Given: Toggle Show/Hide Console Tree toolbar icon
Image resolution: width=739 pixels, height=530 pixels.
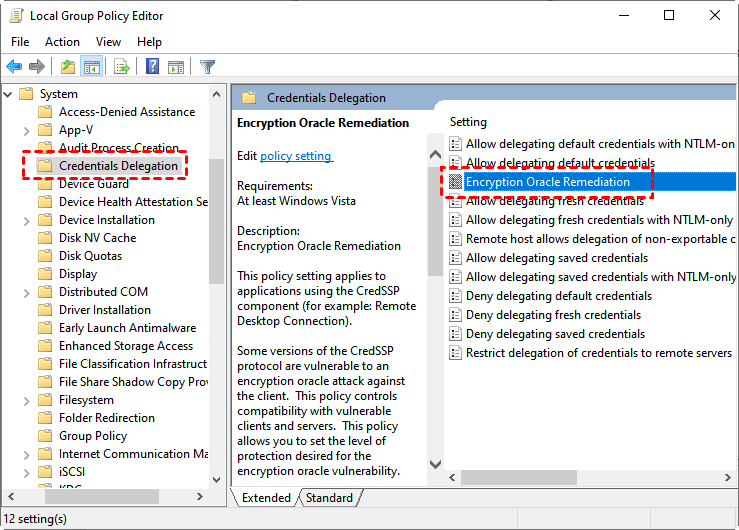Looking at the screenshot, I should pos(92,67).
